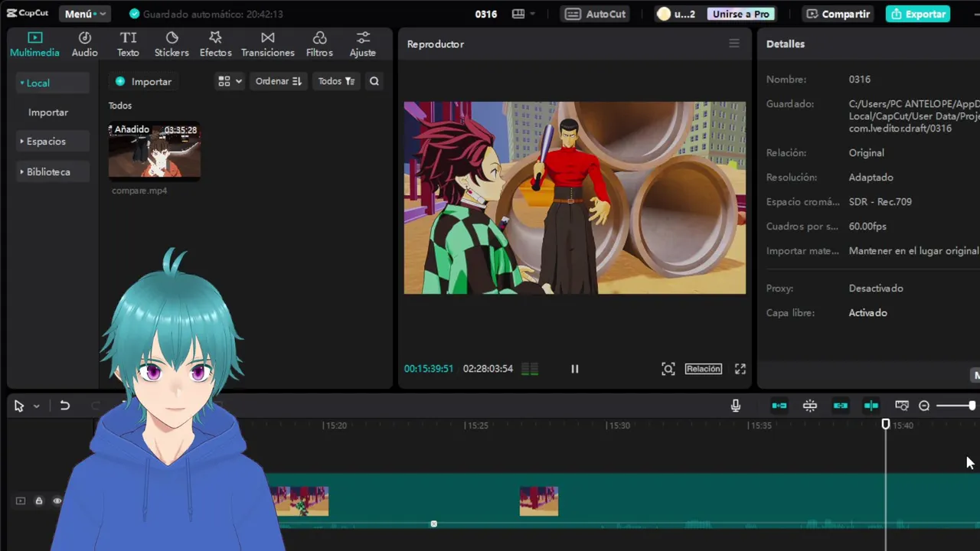This screenshot has width=980, height=551.
Task: Click the undo arrow
Action: click(65, 406)
